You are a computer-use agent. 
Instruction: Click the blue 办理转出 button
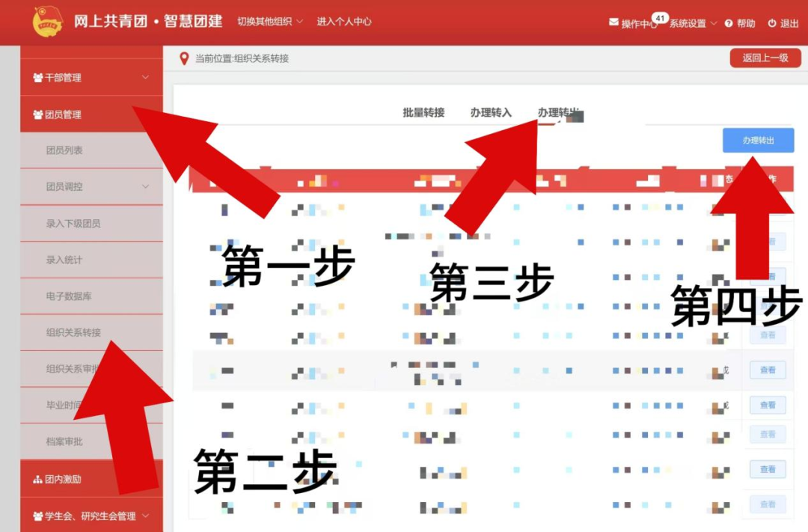(758, 140)
